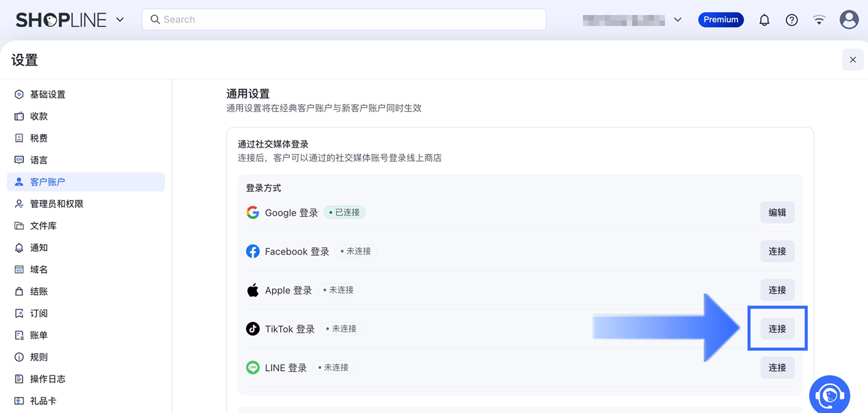Close the 设置 panel

click(853, 60)
